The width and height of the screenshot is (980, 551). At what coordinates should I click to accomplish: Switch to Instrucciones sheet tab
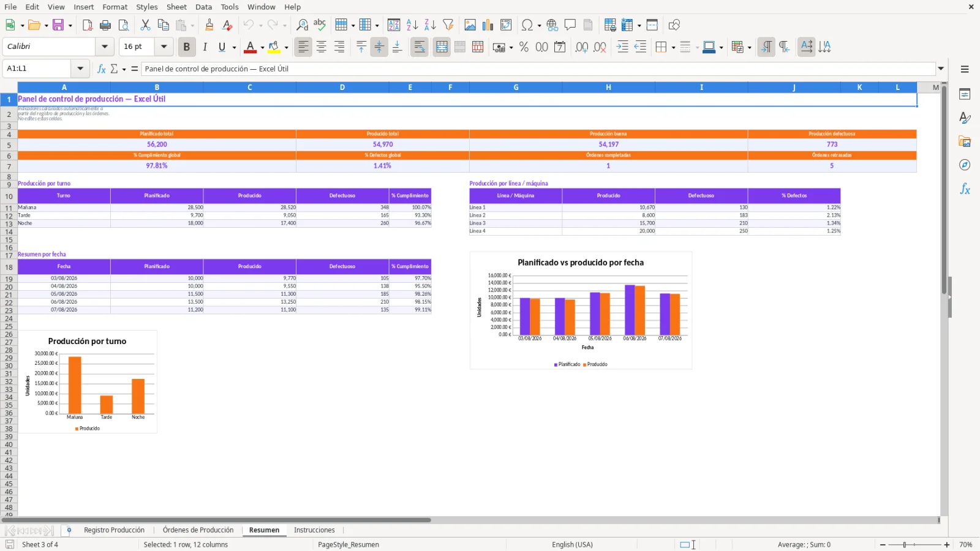click(x=314, y=530)
